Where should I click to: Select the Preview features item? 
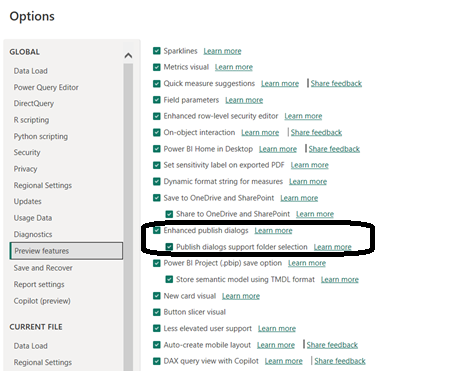coord(66,251)
